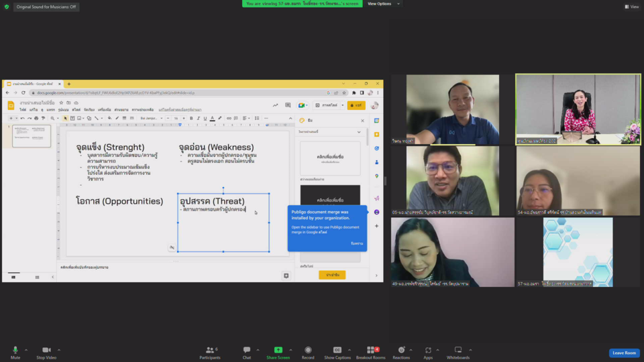644x362 pixels.
Task: Expand audio options arrow beside Mute
Action: pyautogui.click(x=26, y=350)
